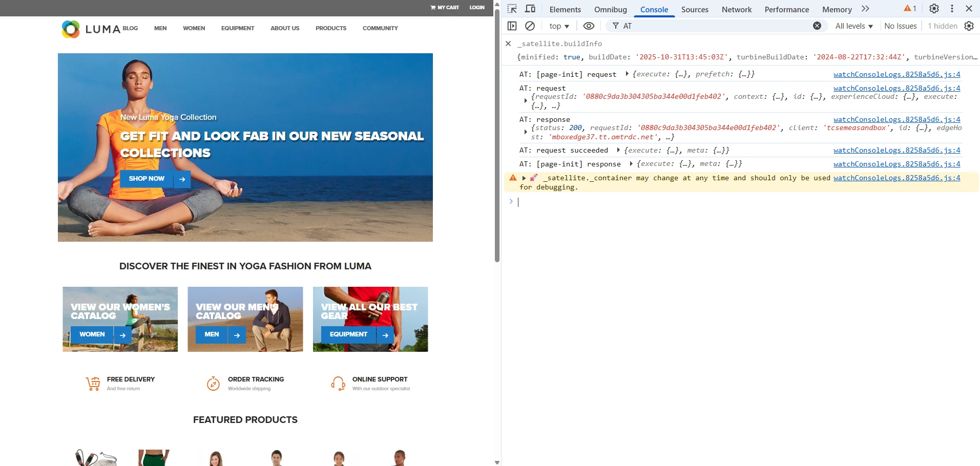The width and height of the screenshot is (980, 466).
Task: Click the No Issues button
Action: click(900, 26)
